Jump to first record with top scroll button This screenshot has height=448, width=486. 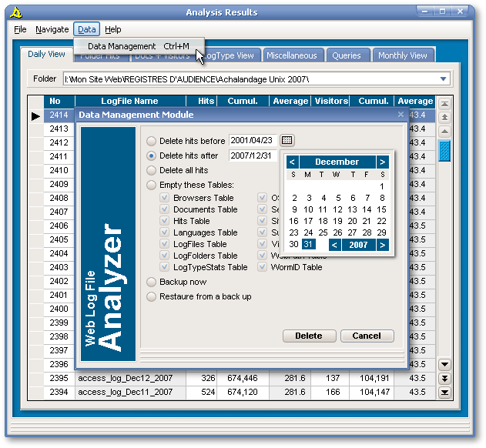tap(444, 103)
